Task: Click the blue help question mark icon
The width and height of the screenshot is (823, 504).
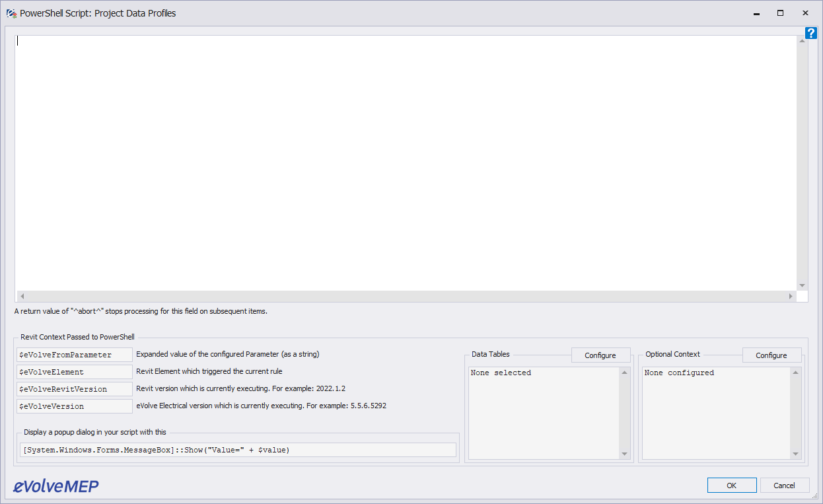Action: [811, 33]
